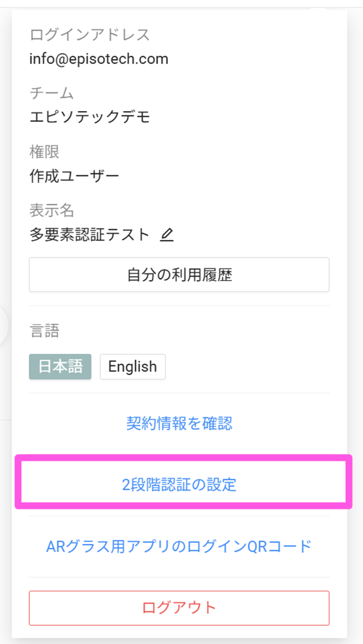Click the 権限 heading label
Viewport: 363px width, 644px height.
45,152
